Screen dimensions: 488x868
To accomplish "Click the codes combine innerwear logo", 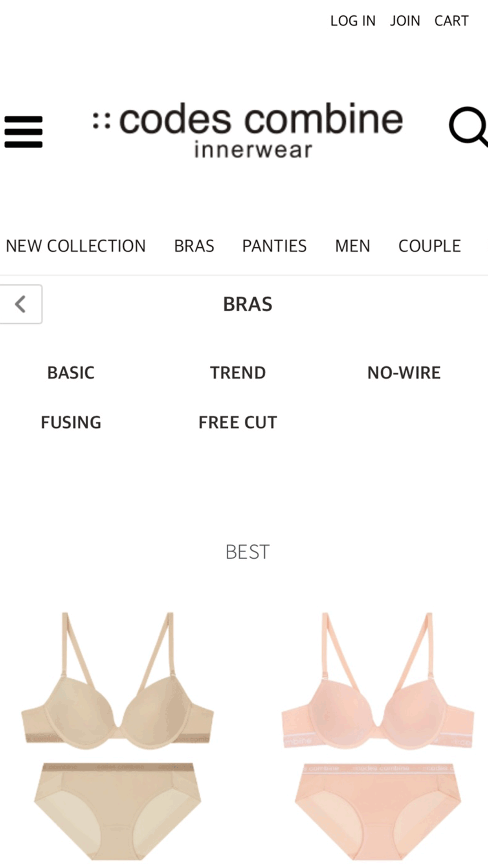I will point(248,130).
